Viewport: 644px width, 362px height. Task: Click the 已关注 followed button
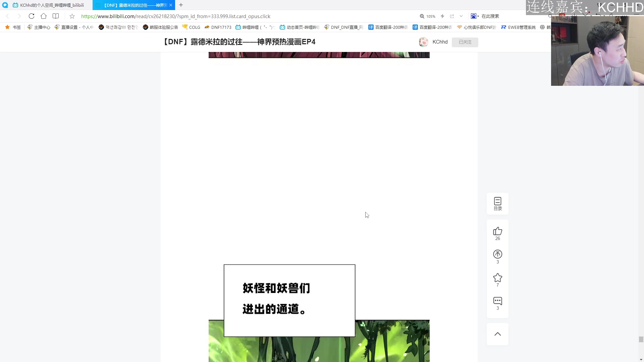(465, 42)
